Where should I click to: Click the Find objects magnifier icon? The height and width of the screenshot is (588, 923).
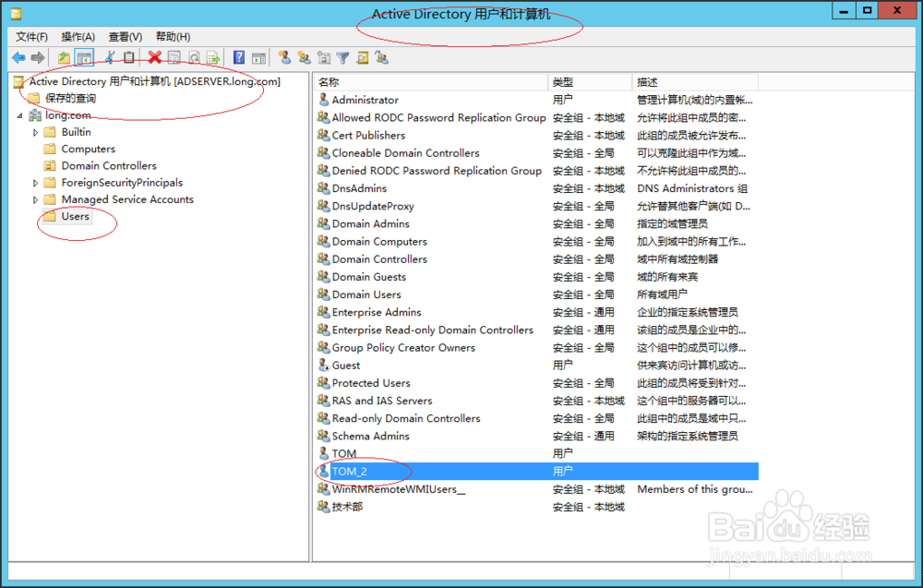(x=363, y=57)
